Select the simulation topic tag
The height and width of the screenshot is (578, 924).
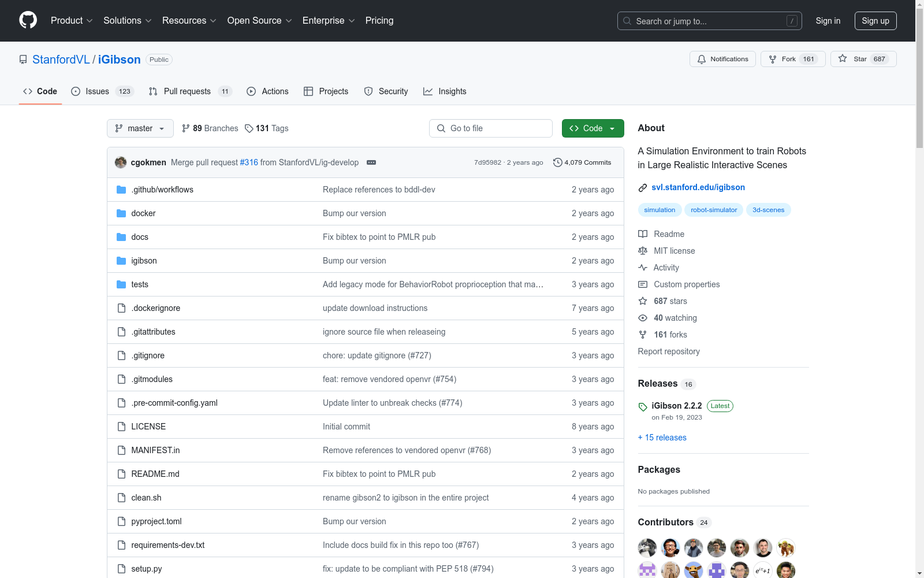coord(660,210)
